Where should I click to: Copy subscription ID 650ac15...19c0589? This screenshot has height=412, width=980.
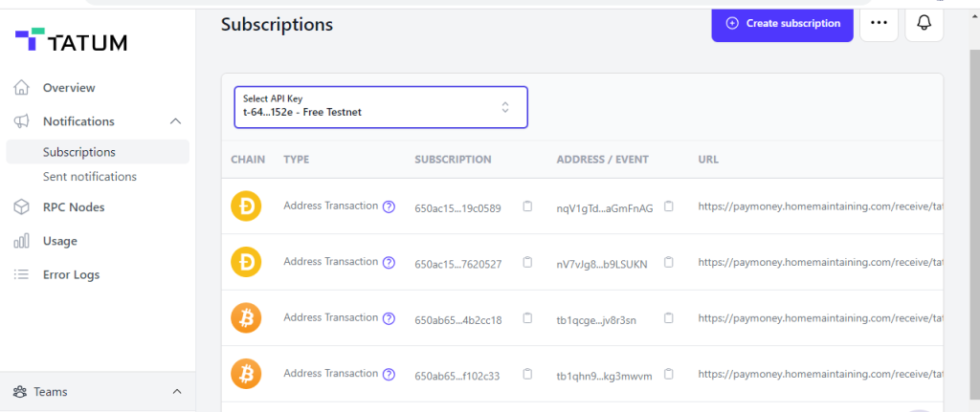pos(527,206)
